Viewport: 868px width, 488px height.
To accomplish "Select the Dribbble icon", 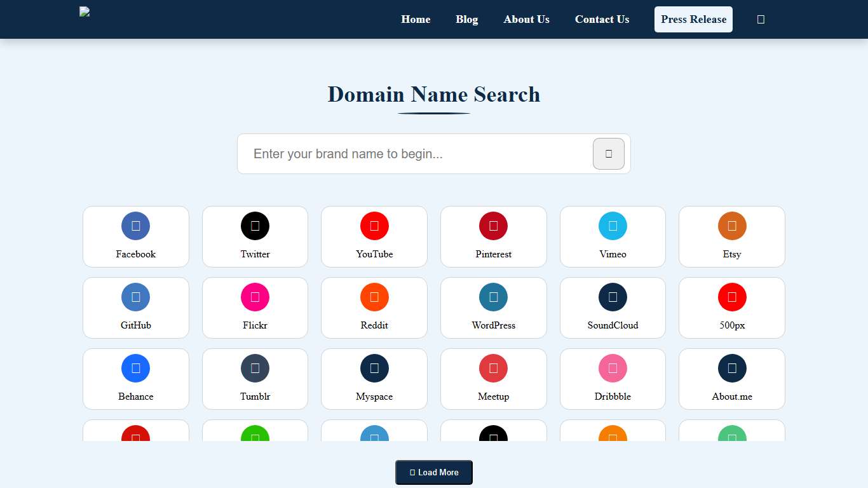I will coord(613,368).
